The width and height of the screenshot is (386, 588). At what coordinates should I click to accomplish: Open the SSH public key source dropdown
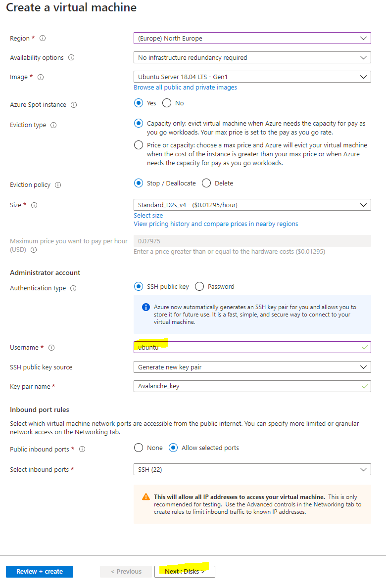click(x=252, y=367)
